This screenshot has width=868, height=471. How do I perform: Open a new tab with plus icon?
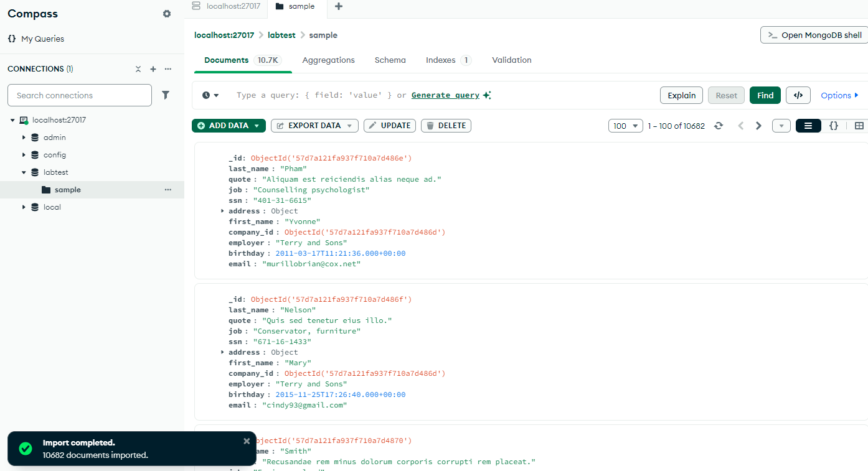click(x=339, y=6)
